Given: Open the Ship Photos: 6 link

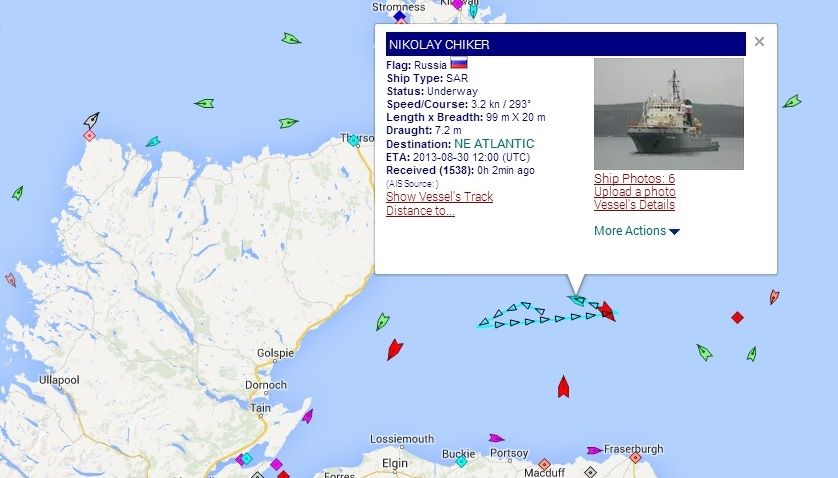Looking at the screenshot, I should 634,179.
